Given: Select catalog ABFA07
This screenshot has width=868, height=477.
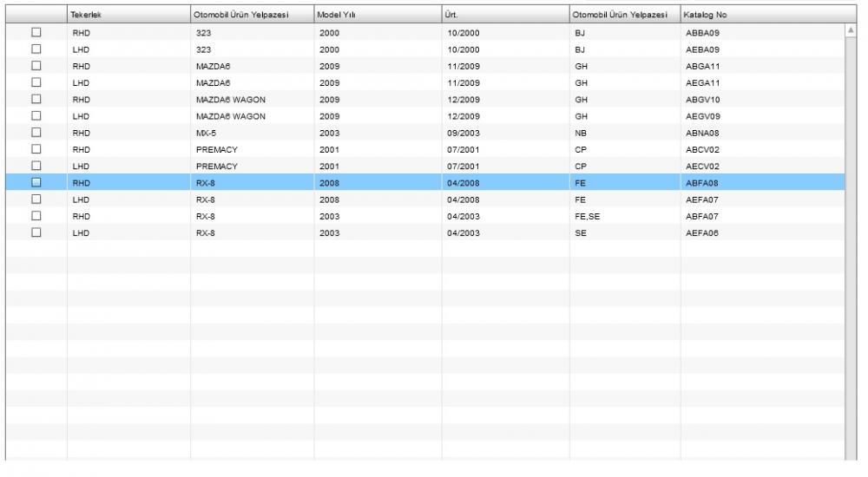Looking at the screenshot, I should 702,216.
